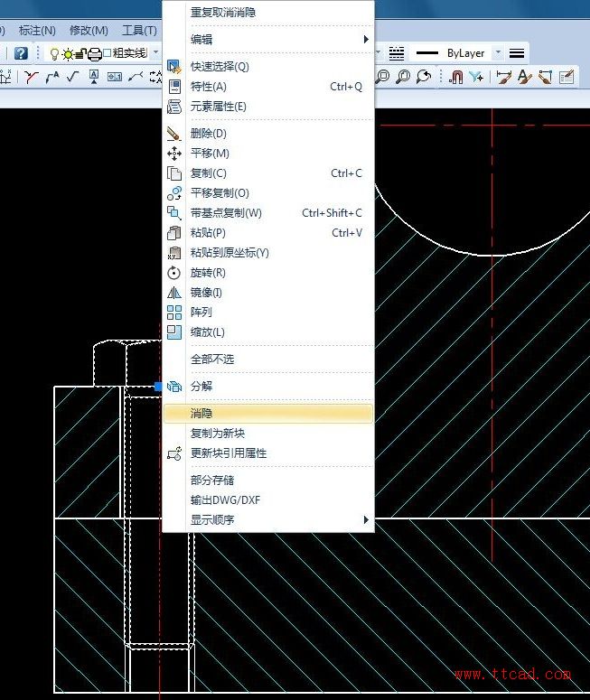Select 带基点复制(W) menu entry

(x=268, y=213)
